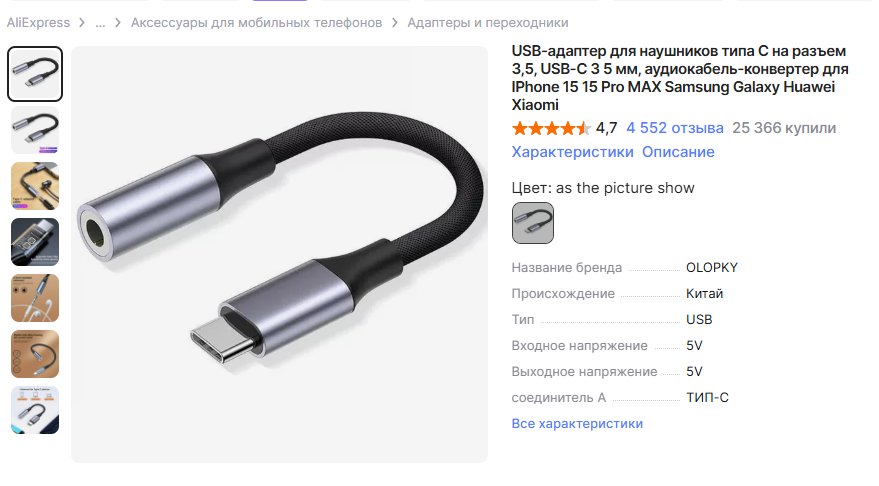This screenshot has height=486, width=879.
Task: Choose the 'as the picture show' color swatch
Action: click(x=533, y=223)
